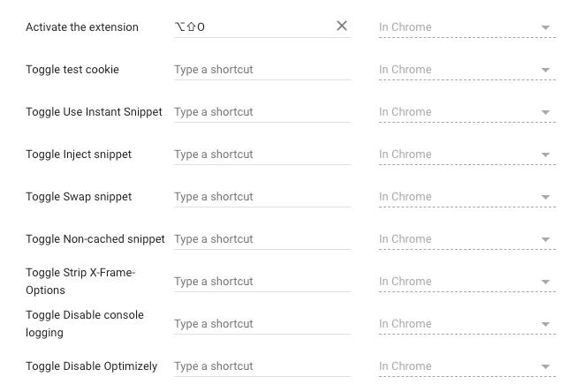This screenshot has width=569, height=392.
Task: Edit the Activate the extension shortcut field
Action: tap(254, 27)
